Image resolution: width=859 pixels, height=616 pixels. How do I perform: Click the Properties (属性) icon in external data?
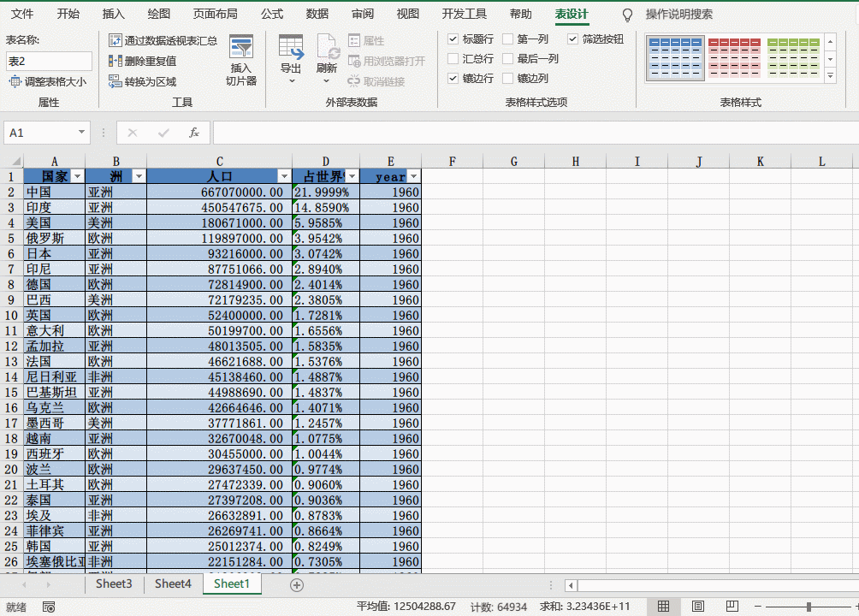pos(354,40)
